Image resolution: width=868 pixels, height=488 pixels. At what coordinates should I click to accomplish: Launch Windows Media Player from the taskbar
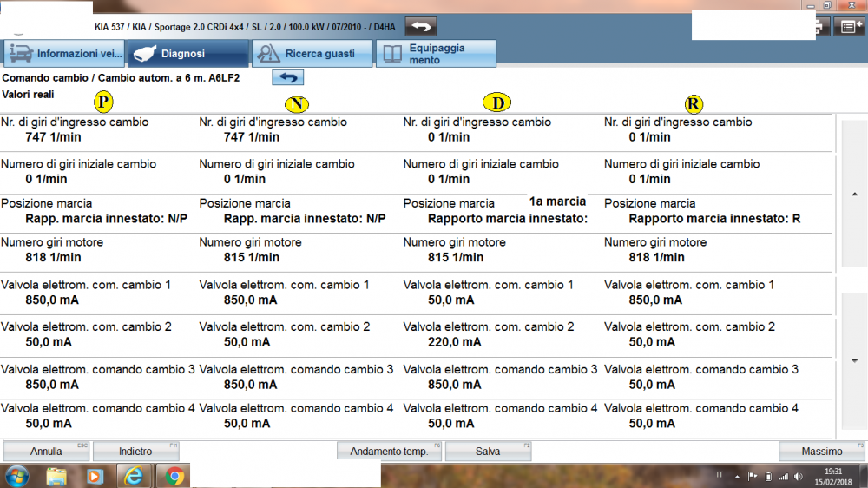click(x=95, y=477)
